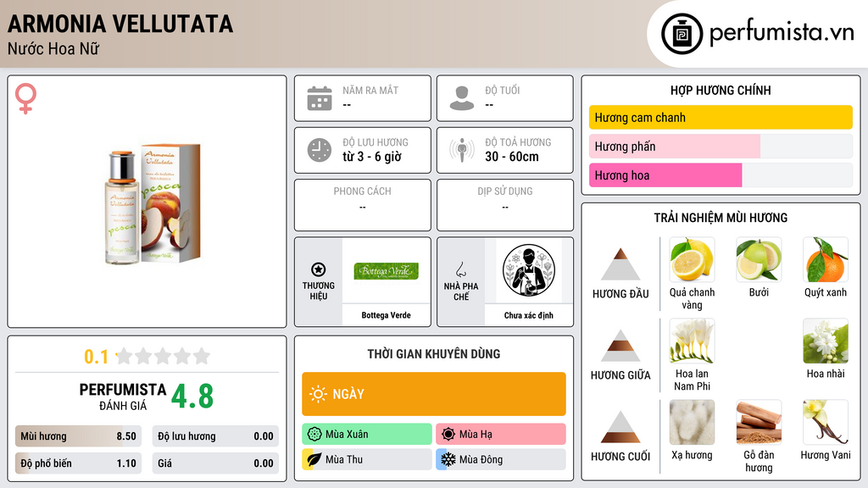868x488 pixels.
Task: Select the Mùa Hạ season bar
Action: point(501,435)
